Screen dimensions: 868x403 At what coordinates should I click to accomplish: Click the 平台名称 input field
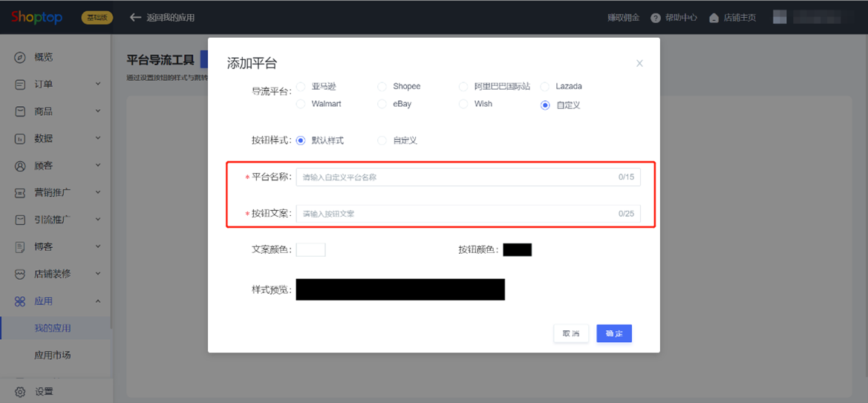click(469, 177)
